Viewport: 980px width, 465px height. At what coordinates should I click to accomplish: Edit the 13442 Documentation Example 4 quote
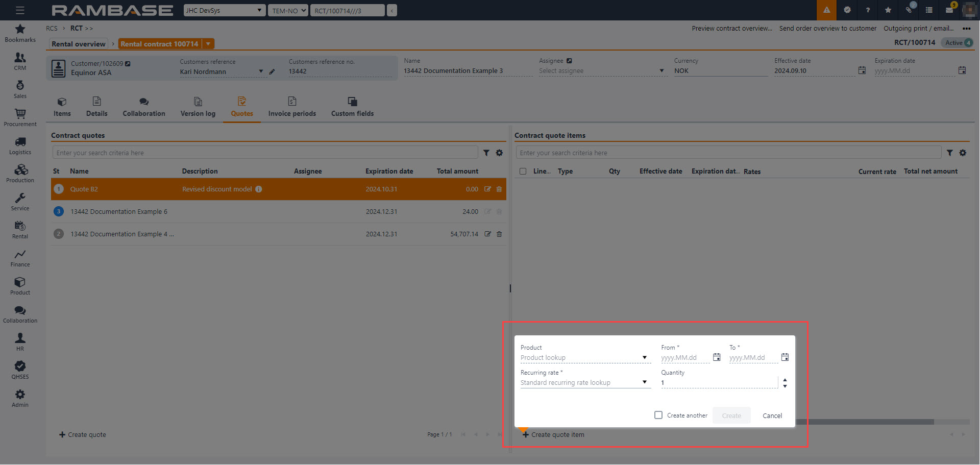tap(487, 234)
